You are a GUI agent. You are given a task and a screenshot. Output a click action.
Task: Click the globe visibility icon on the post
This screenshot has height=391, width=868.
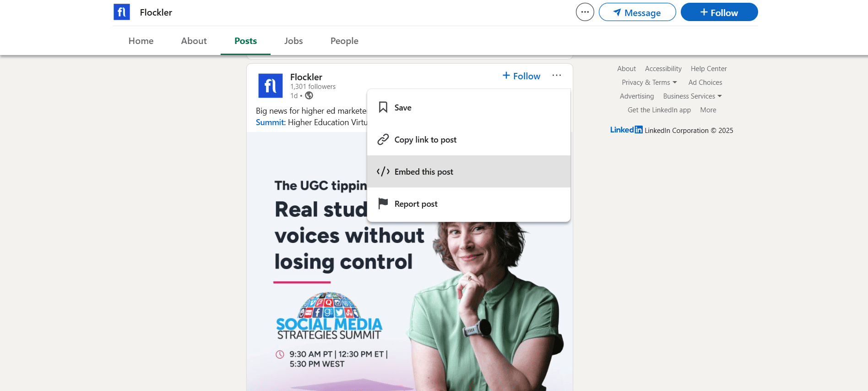pos(309,95)
